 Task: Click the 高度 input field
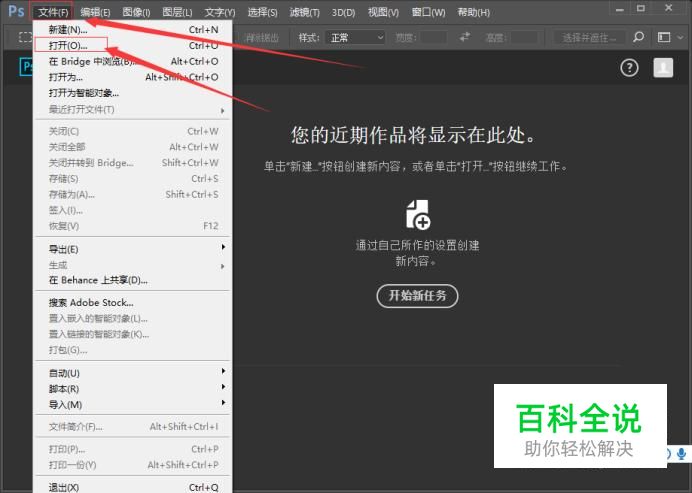524,38
